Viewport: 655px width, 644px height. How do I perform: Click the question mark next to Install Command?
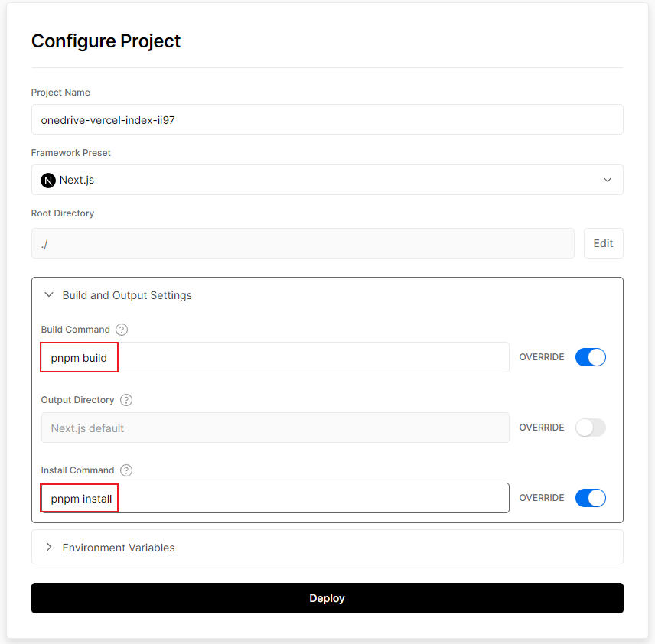point(126,470)
